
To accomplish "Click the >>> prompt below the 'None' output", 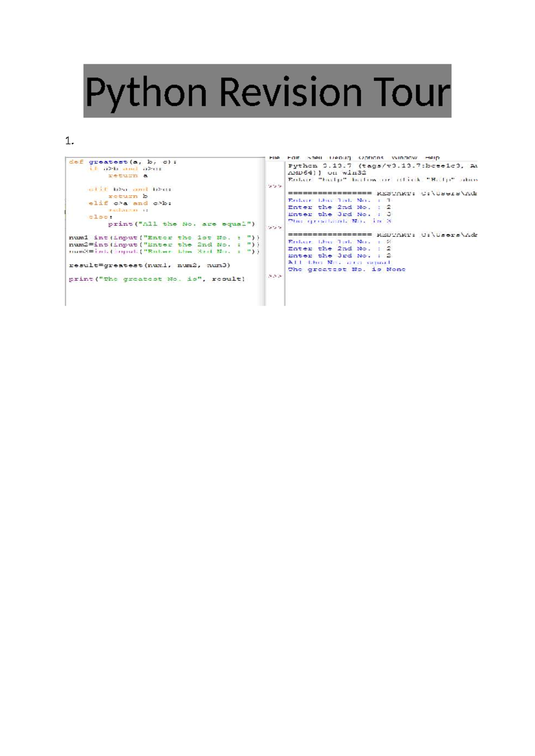I will [x=275, y=276].
